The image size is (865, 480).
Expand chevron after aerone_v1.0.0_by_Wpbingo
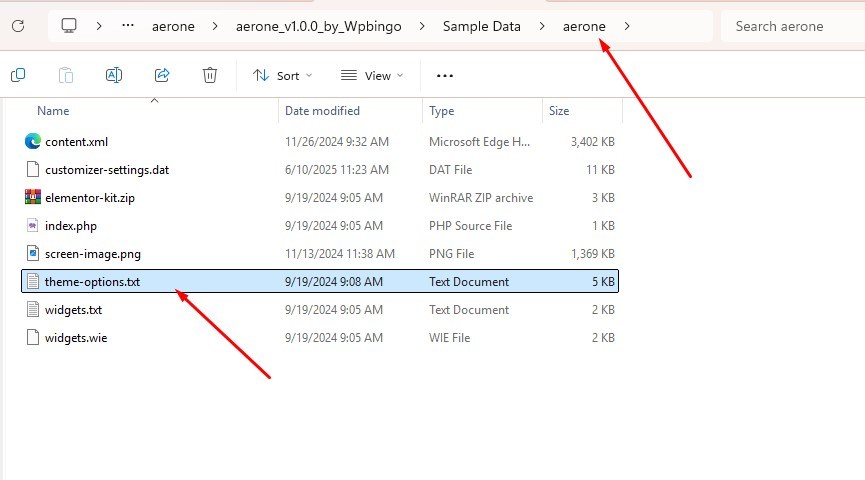(x=422, y=26)
